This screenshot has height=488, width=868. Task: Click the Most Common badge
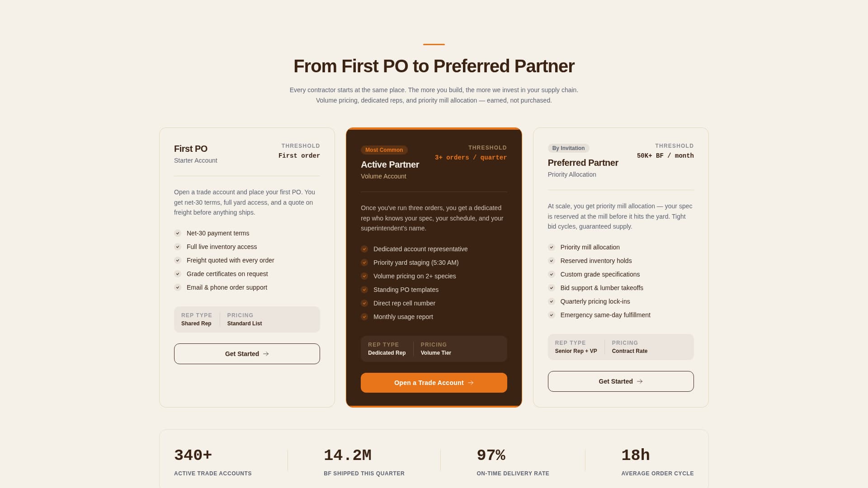point(384,150)
